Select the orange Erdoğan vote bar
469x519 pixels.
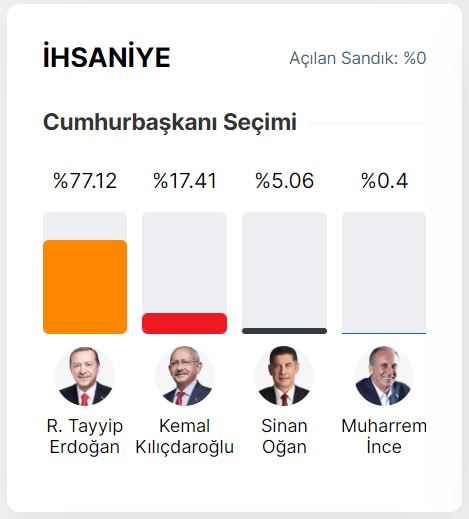point(85,287)
